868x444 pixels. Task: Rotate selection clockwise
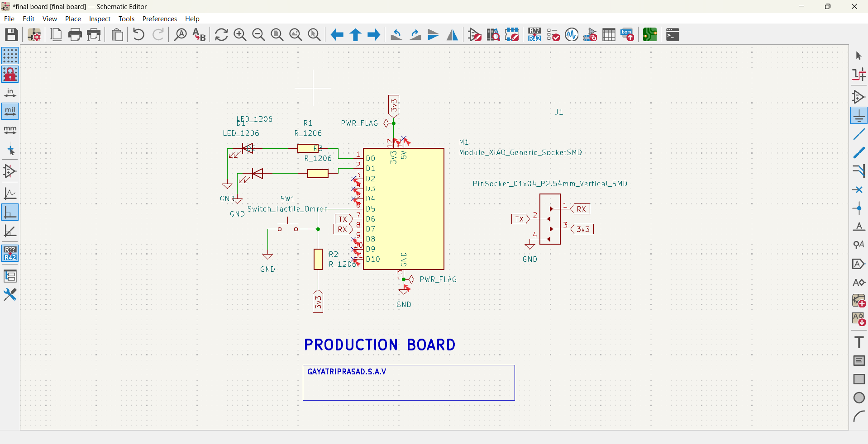point(415,35)
